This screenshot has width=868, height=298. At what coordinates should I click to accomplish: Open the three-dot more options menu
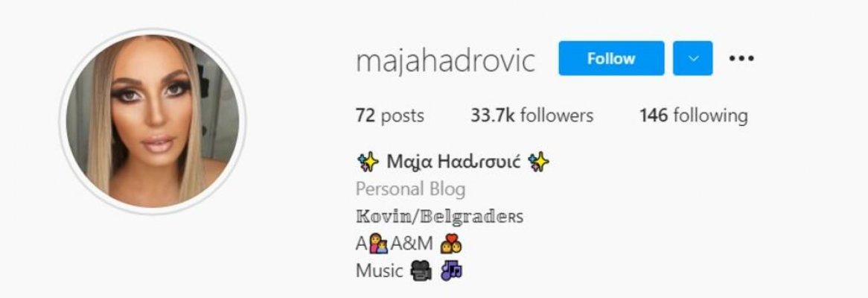click(741, 58)
